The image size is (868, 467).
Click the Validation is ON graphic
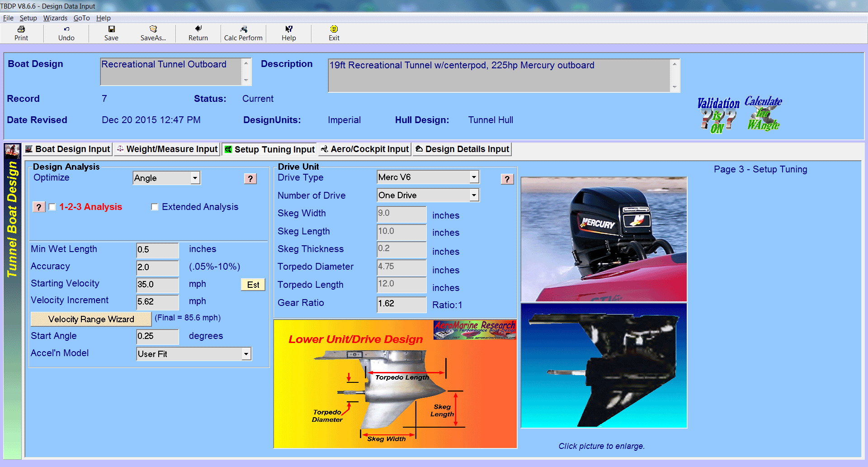[x=718, y=114]
